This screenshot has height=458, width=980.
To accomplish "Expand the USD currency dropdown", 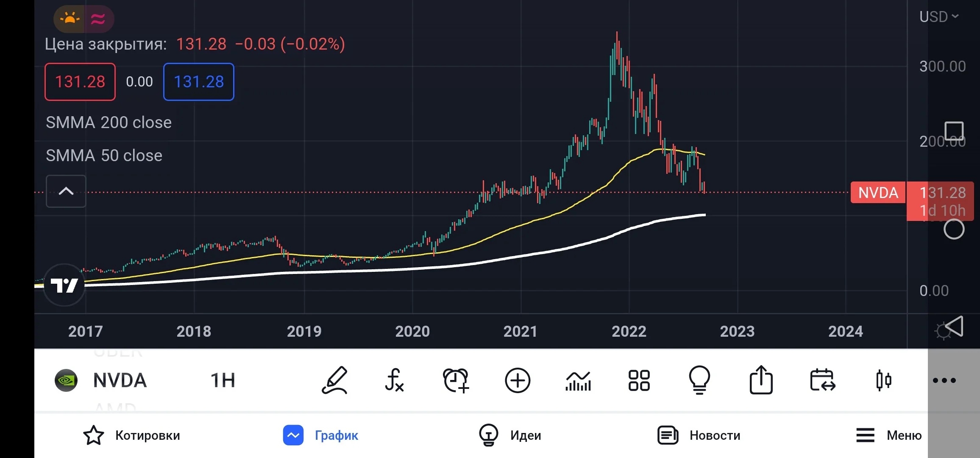I will [938, 17].
